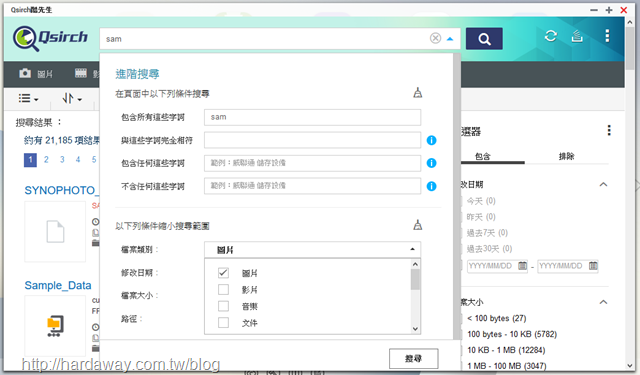This screenshot has width=640, height=375.
Task: Click the blank file thumbnail of SYNOPHOTO
Action: click(55, 231)
